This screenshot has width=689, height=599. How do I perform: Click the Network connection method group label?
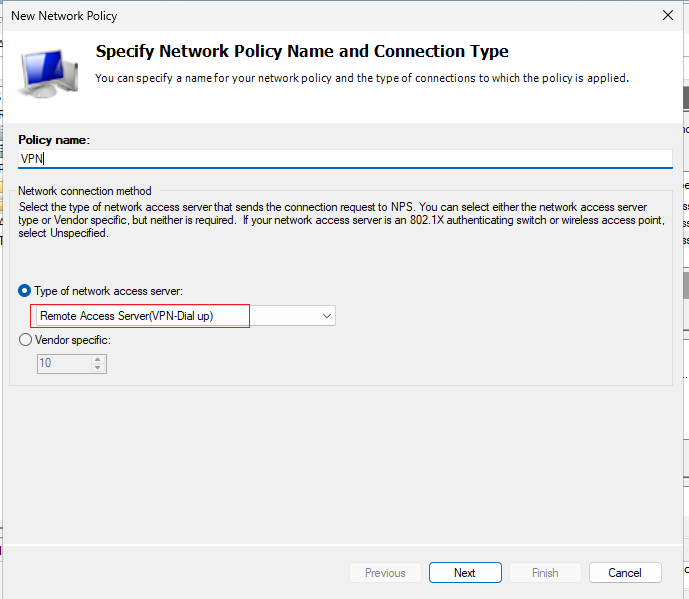coord(85,191)
